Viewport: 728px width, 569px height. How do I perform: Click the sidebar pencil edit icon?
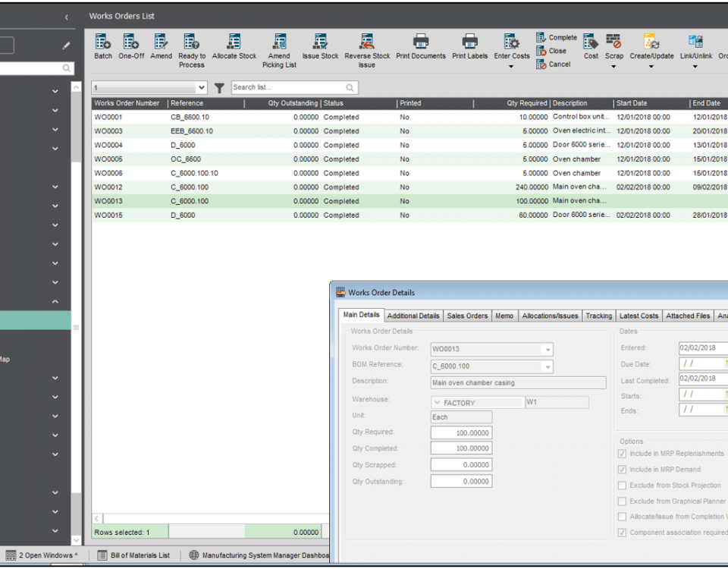click(67, 46)
